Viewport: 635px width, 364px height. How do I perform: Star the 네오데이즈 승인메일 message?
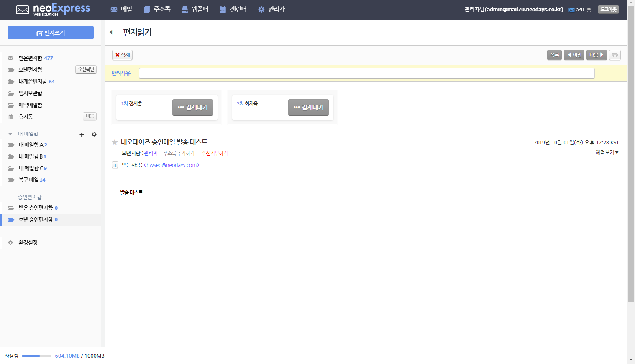tap(115, 142)
